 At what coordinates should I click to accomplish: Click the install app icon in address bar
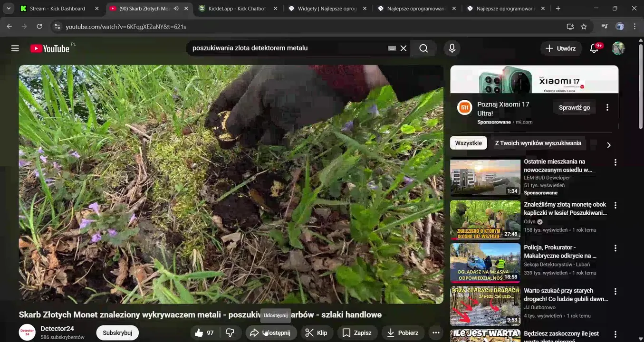pos(570,27)
